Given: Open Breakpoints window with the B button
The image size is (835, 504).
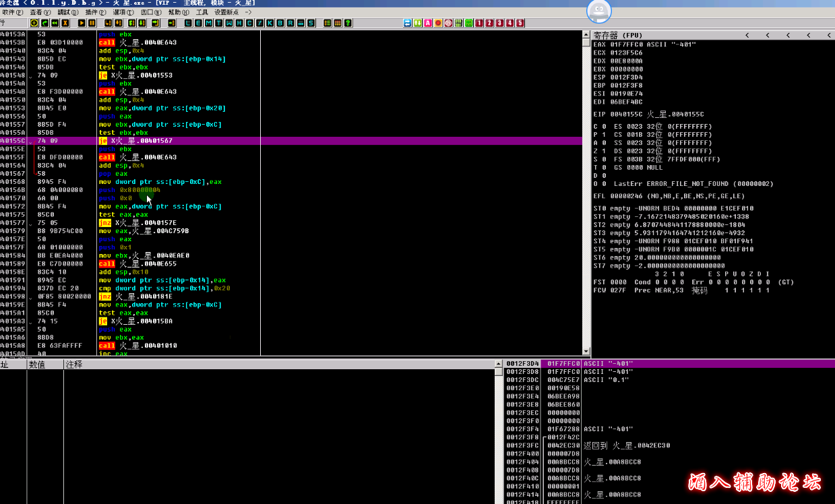Looking at the screenshot, I should coord(280,23).
